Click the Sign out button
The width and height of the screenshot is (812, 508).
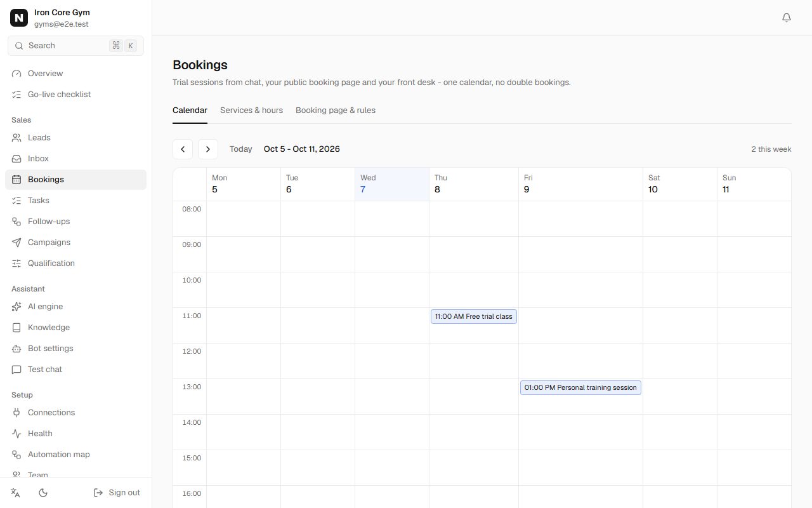[x=117, y=493]
